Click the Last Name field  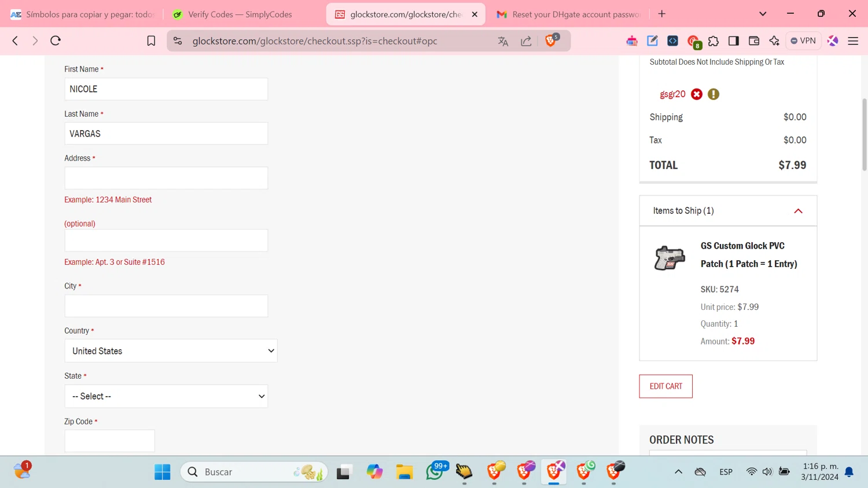pyautogui.click(x=166, y=134)
